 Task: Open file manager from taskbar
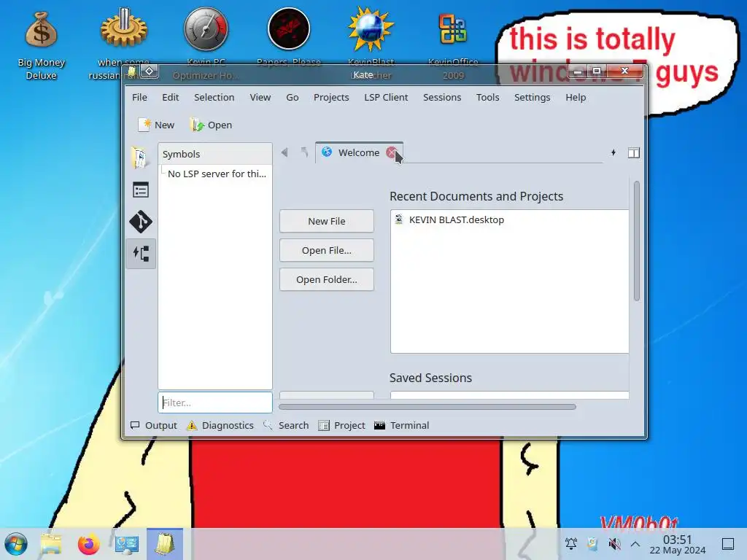pyautogui.click(x=51, y=544)
